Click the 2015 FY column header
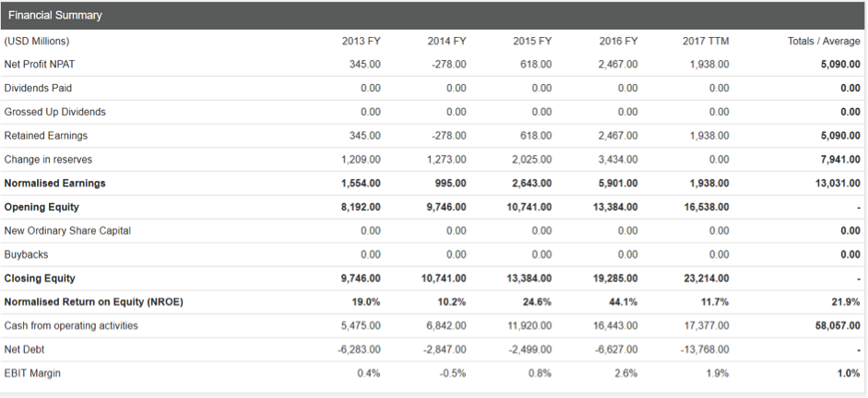Screen dimensions: 868x398 tap(532, 41)
